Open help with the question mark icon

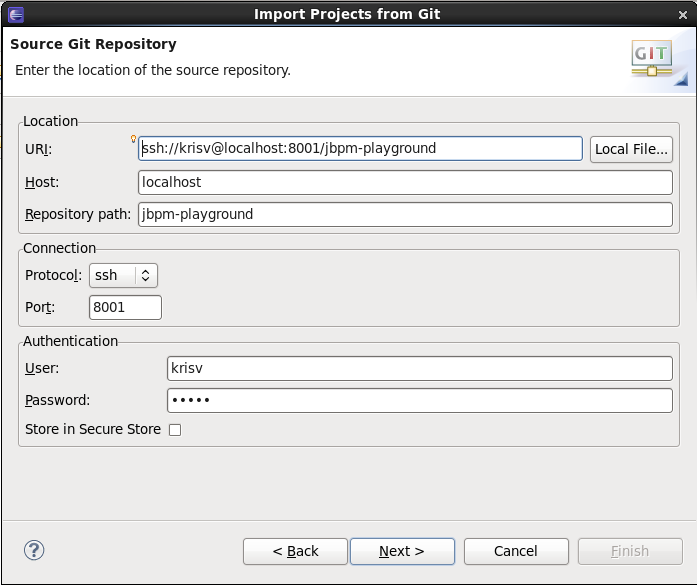[34, 550]
